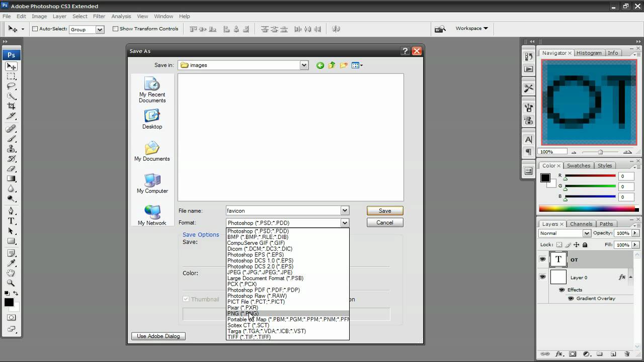
Task: Click Save As dialog help button
Action: (405, 51)
